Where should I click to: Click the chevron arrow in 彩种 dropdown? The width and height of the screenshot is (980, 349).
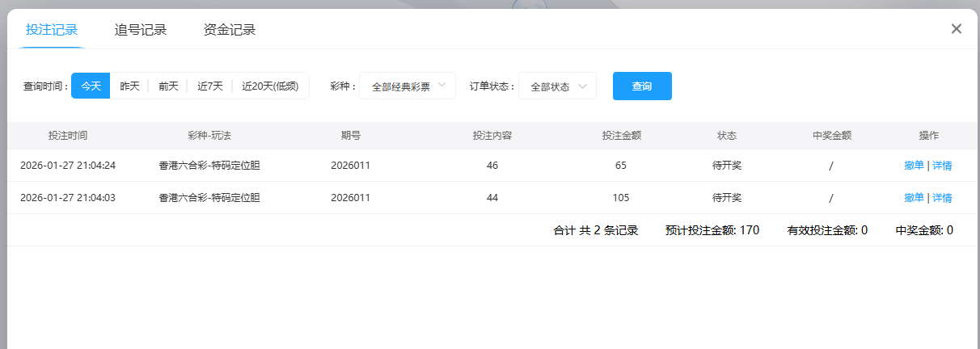(x=441, y=86)
